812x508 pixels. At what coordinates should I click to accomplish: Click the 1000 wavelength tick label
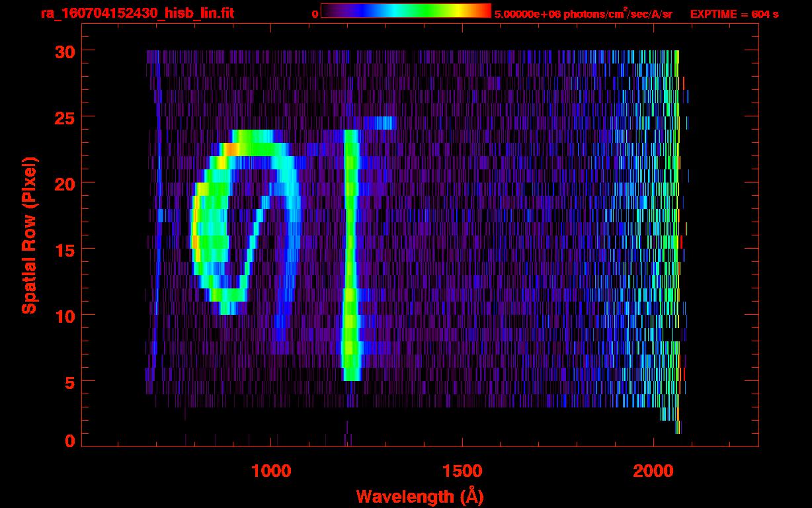(271, 471)
